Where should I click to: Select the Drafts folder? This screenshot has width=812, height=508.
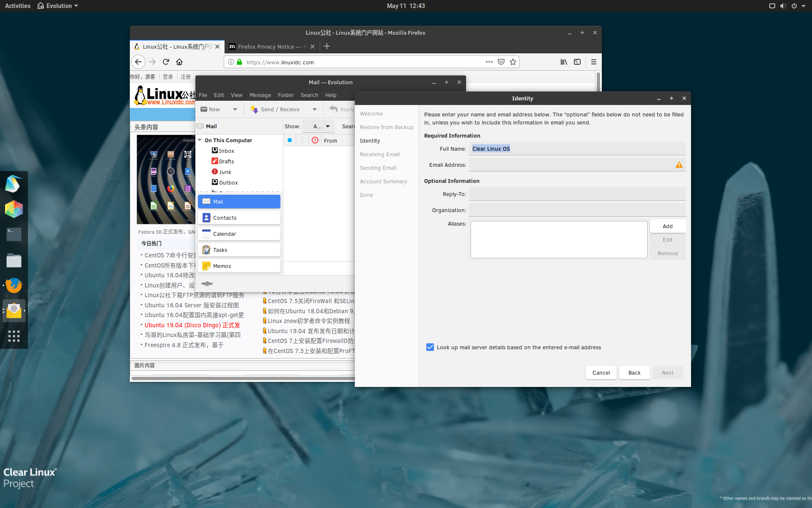227,161
